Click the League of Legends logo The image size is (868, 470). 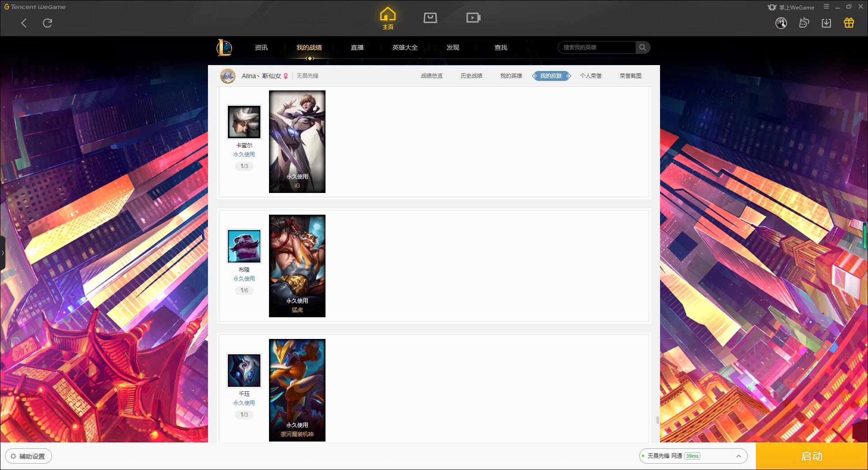224,47
